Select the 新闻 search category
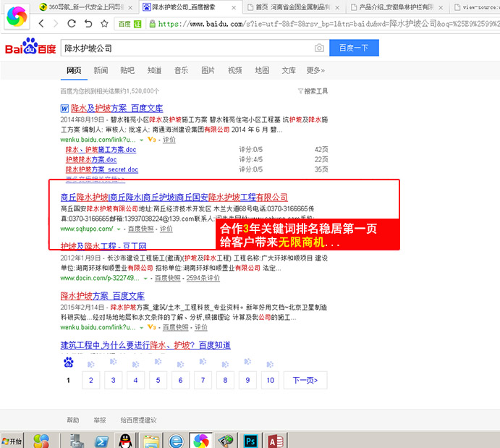The height and width of the screenshot is (448, 500). tap(101, 70)
